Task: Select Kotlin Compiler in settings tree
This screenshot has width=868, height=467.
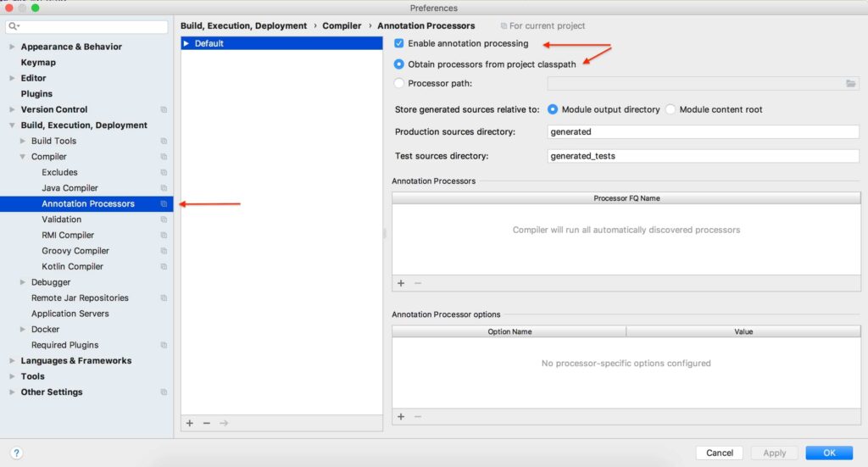Action: click(x=73, y=266)
